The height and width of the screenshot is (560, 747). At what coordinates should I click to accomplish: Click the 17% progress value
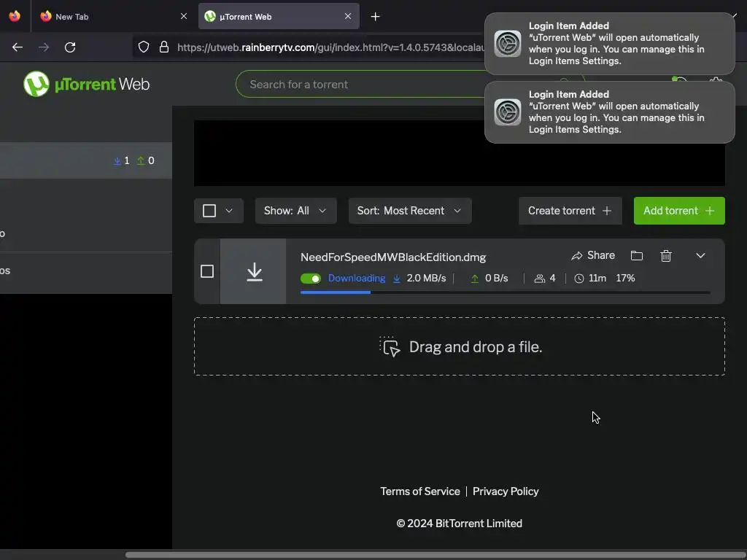(625, 279)
